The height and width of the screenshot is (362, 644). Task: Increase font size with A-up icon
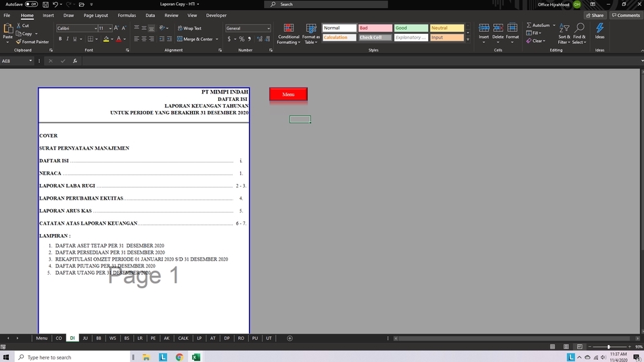coord(116,28)
